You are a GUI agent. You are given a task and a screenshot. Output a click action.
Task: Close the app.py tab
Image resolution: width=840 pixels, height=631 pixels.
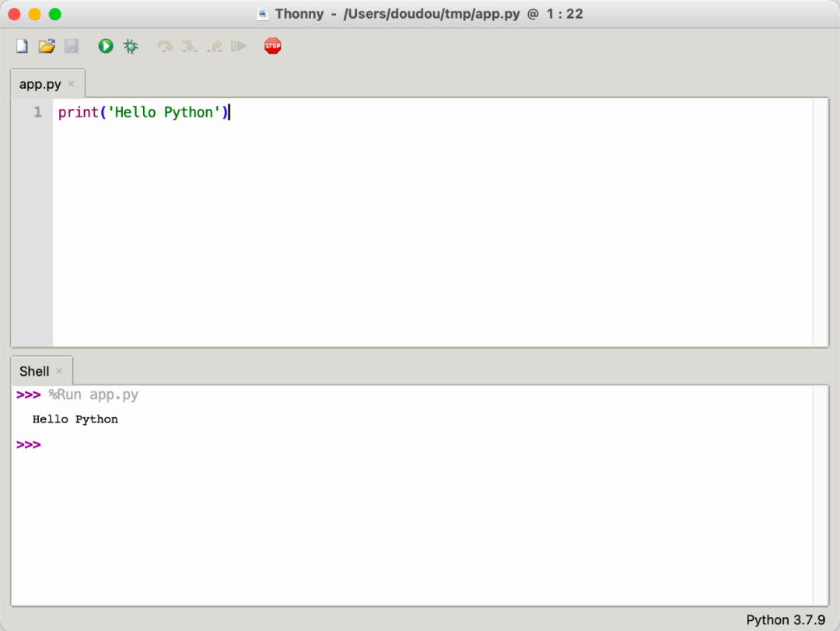point(72,84)
